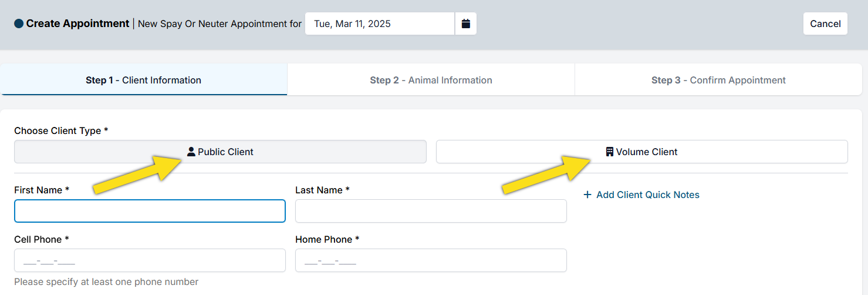
Task: Click into the Last Name text field
Action: click(x=431, y=211)
